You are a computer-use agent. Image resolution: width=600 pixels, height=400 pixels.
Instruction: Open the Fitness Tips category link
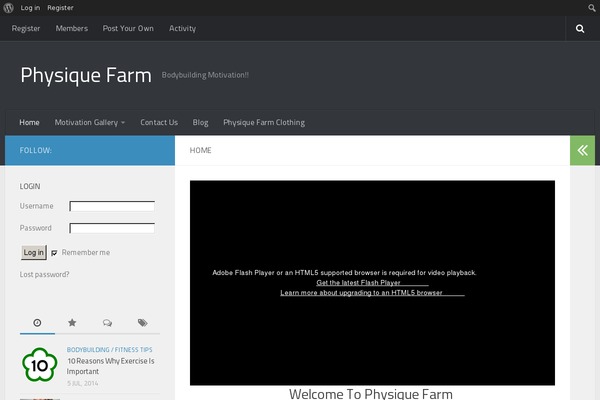[134, 349]
